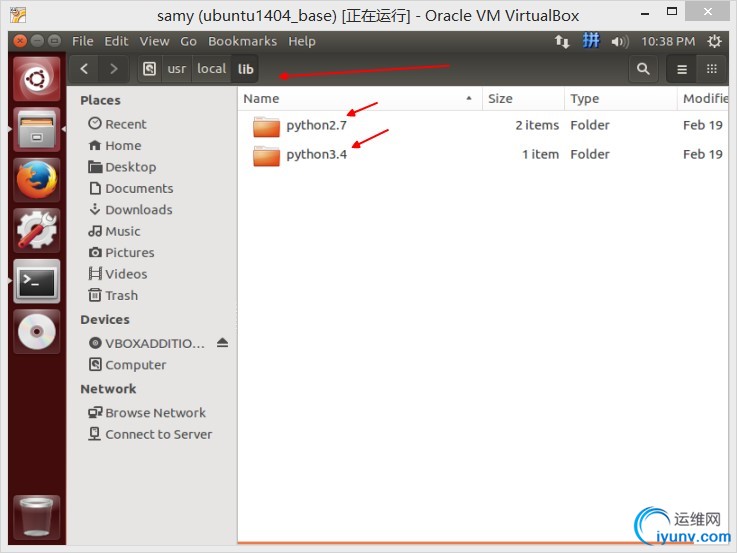Viewport: 737px width, 553px height.
Task: Click the 10:38 PM clock indicator
Action: point(668,41)
